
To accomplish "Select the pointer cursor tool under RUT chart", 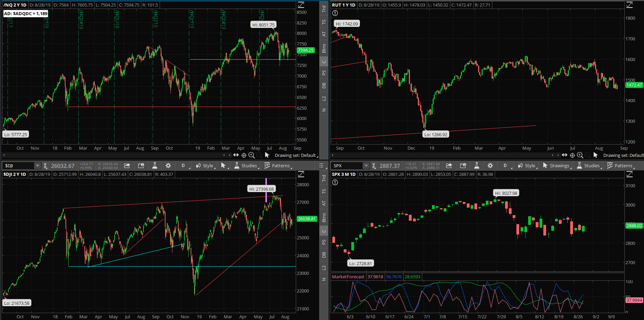I will (x=596, y=155).
